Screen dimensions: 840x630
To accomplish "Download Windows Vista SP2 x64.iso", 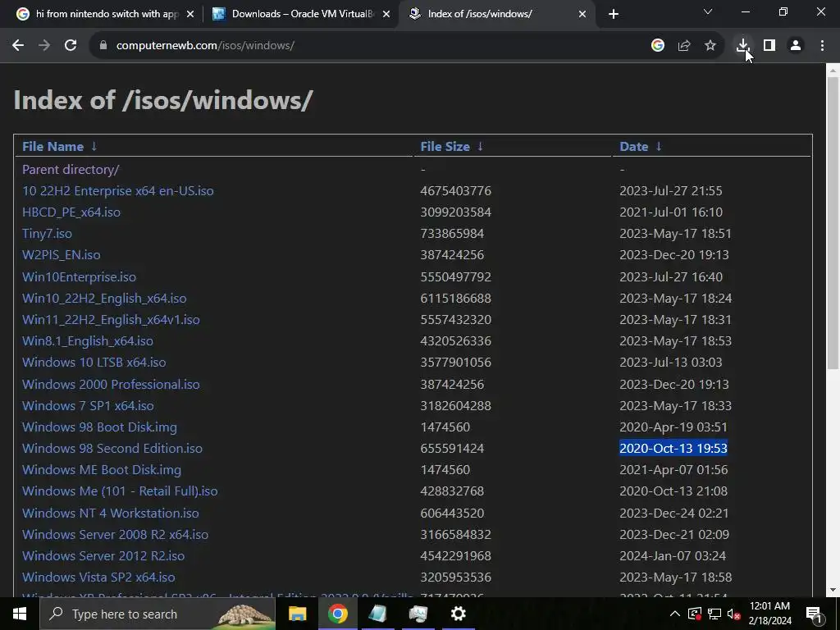I will pyautogui.click(x=98, y=577).
